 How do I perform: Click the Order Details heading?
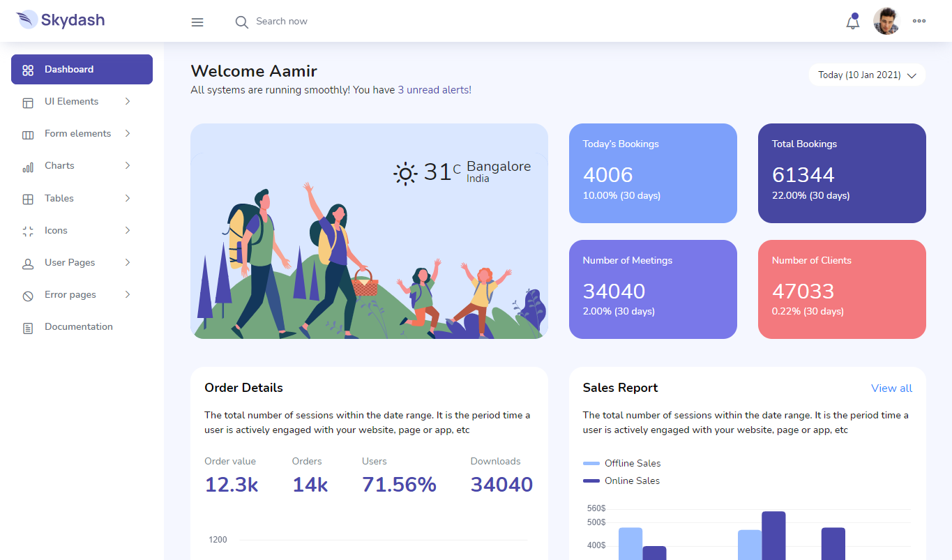(x=243, y=388)
